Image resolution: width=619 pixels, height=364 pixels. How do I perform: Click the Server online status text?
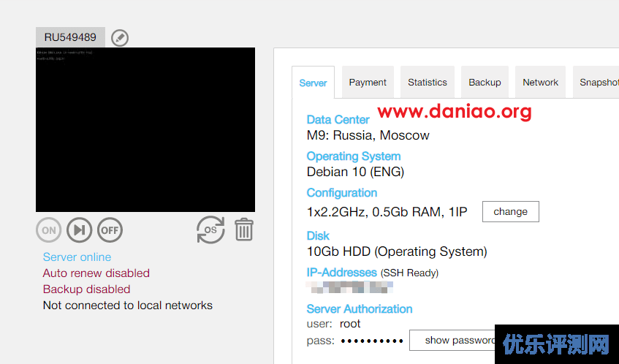point(77,257)
